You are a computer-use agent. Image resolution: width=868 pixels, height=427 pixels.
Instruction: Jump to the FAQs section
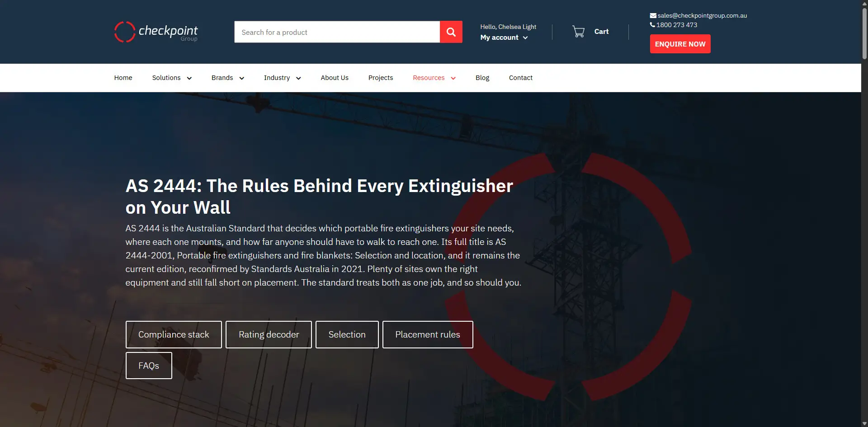coord(149,366)
